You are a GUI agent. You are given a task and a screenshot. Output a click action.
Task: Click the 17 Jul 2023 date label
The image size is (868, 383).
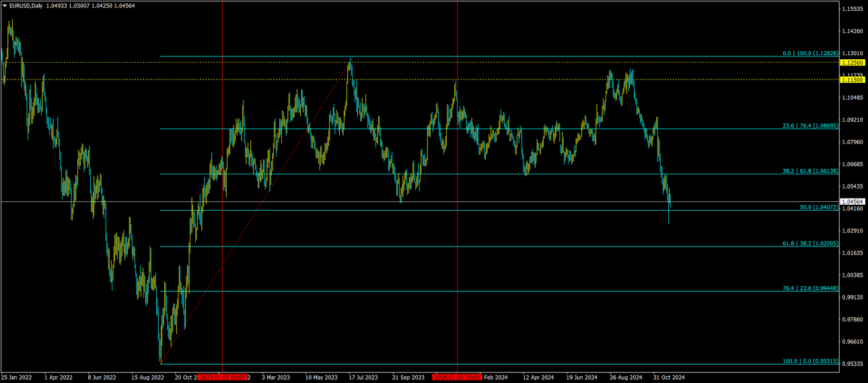pyautogui.click(x=364, y=378)
